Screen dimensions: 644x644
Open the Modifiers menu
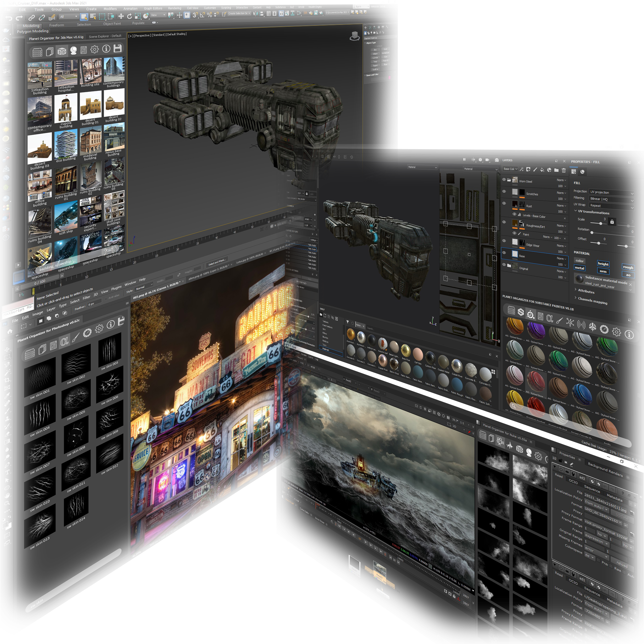click(110, 9)
